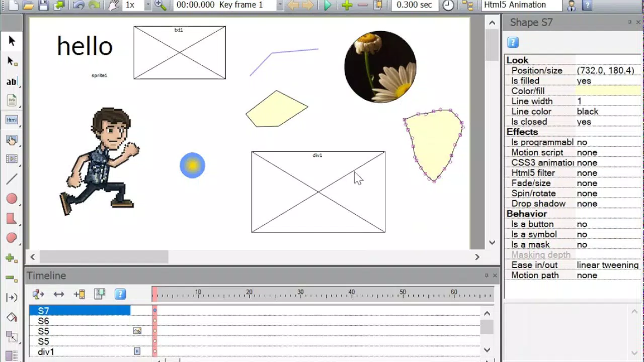Pick the paint bucket fill tool

pos(12,317)
